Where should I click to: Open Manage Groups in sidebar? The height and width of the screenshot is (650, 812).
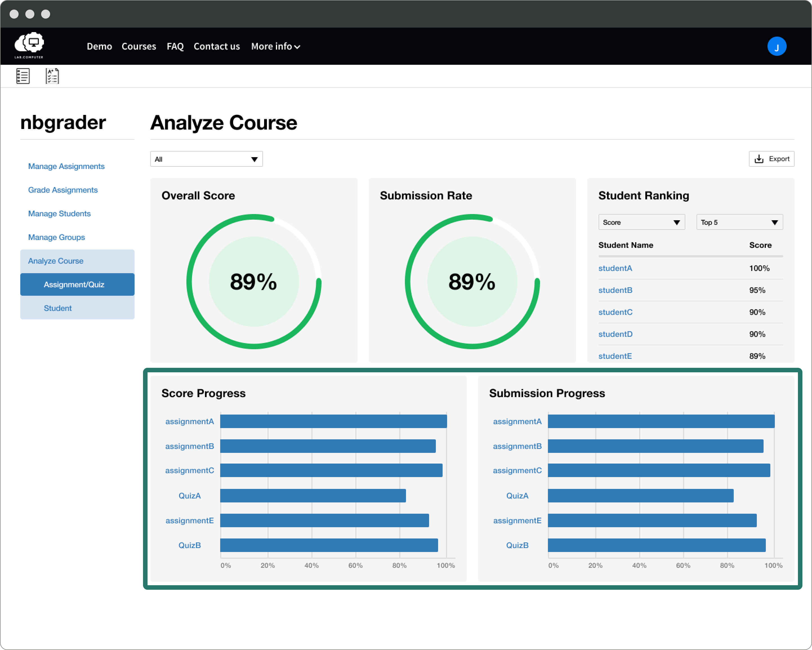tap(57, 237)
